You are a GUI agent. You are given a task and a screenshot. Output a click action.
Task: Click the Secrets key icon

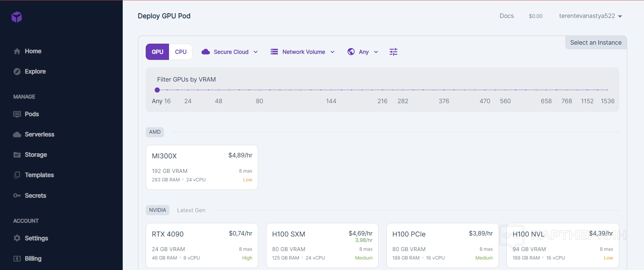tap(17, 196)
